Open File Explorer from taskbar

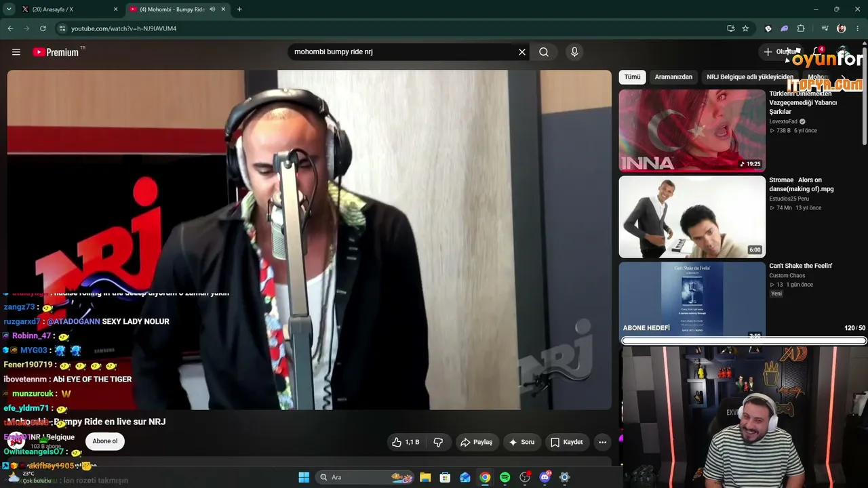tap(425, 477)
